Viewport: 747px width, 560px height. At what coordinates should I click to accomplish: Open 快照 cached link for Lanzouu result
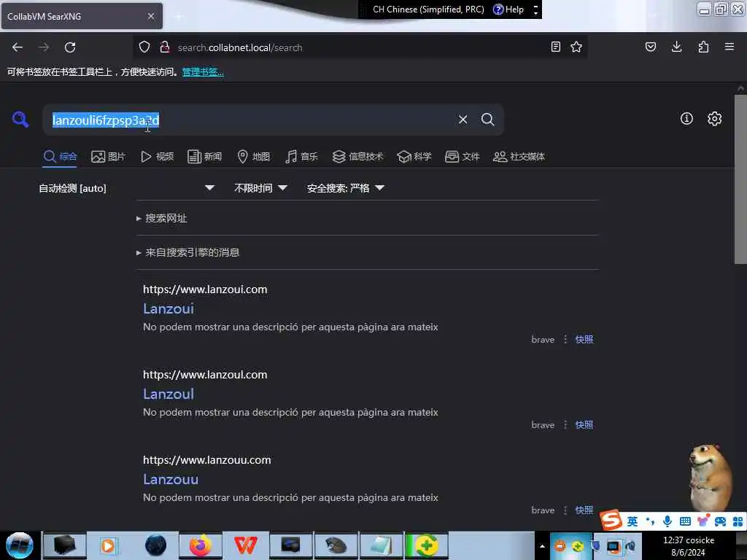[x=584, y=510]
